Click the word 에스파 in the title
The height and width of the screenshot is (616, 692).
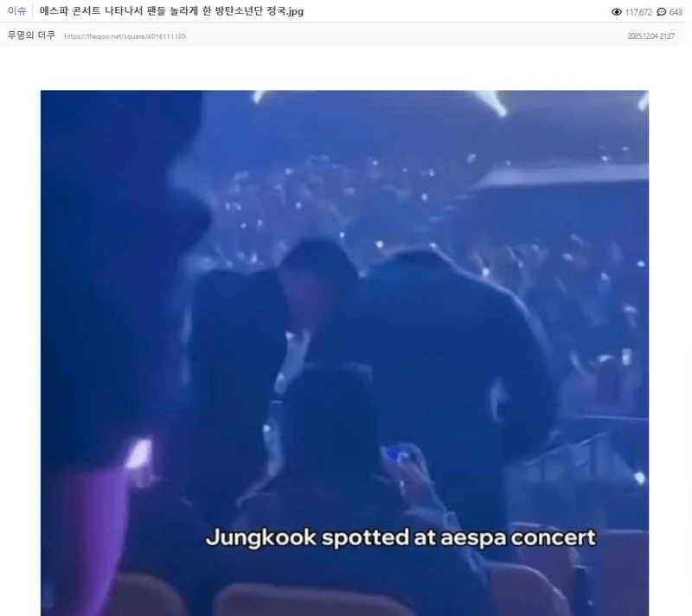click(x=54, y=11)
